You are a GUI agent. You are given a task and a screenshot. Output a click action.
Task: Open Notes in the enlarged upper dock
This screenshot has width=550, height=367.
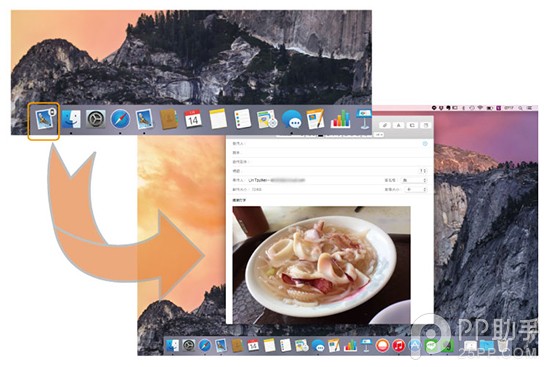point(217,119)
